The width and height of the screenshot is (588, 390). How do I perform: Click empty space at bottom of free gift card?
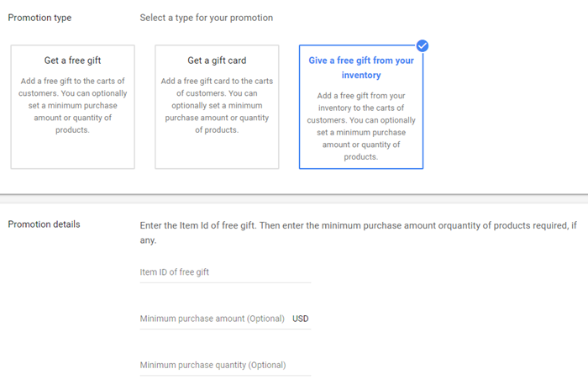(x=72, y=153)
